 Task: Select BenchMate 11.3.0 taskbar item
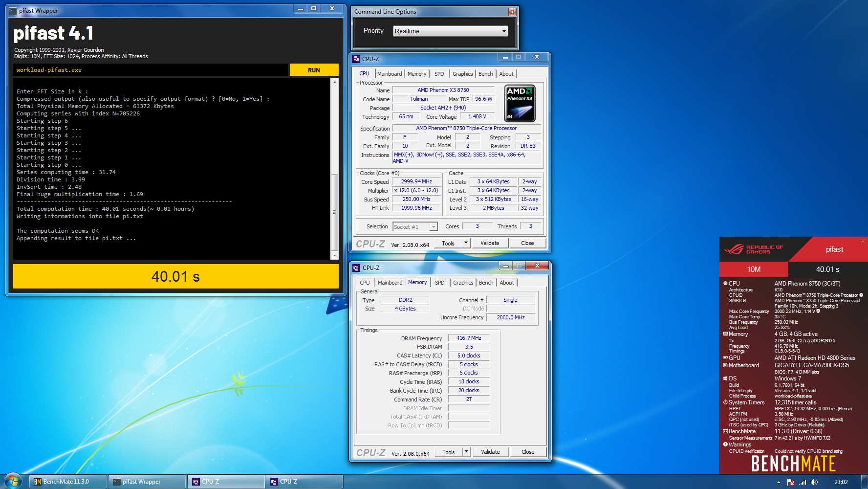coord(67,482)
